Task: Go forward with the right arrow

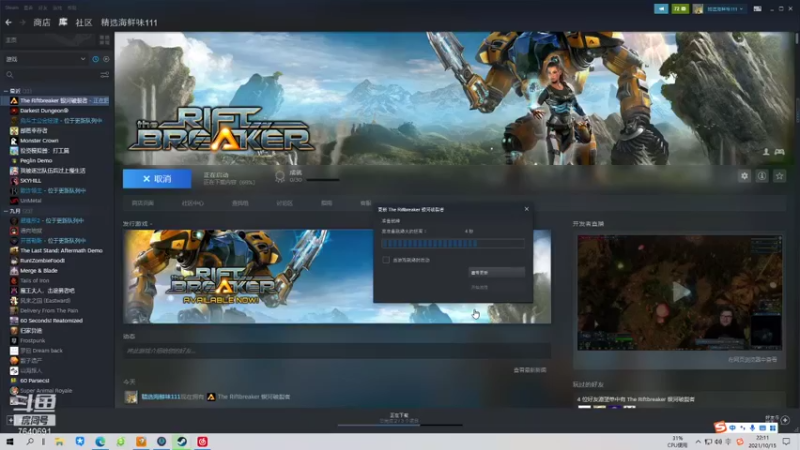Action: (22, 22)
